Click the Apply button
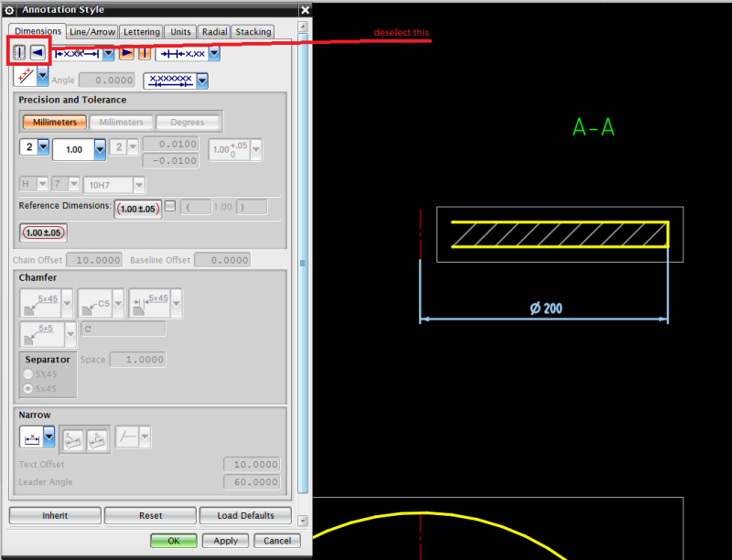The width and height of the screenshot is (732, 560). coord(225,541)
